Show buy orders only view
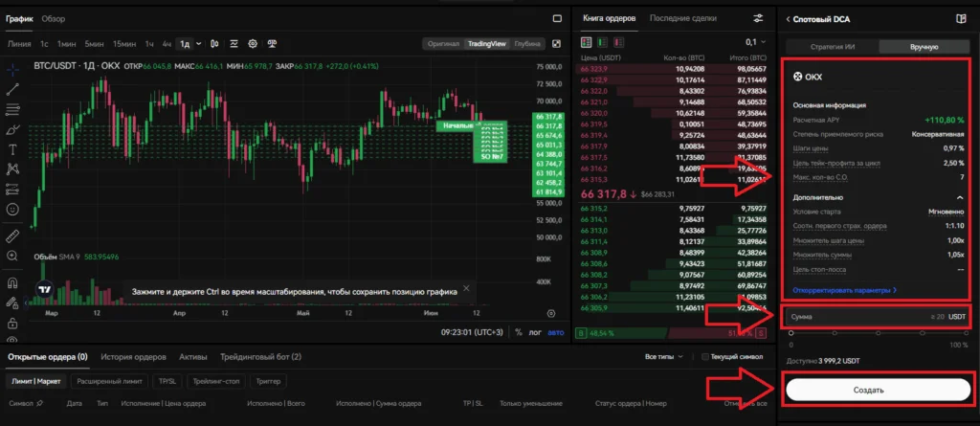Image resolution: width=980 pixels, height=426 pixels. pos(603,42)
